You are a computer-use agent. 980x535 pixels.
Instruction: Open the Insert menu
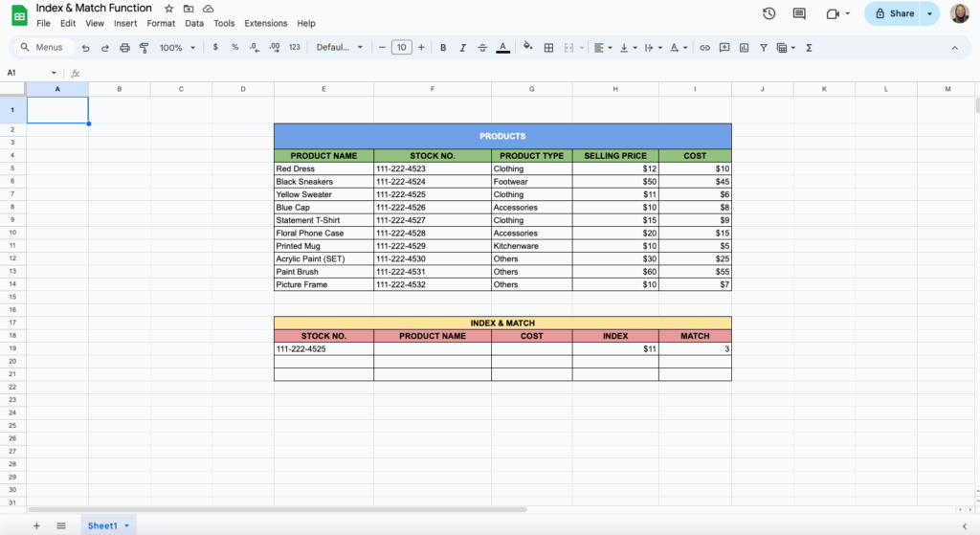coord(125,23)
